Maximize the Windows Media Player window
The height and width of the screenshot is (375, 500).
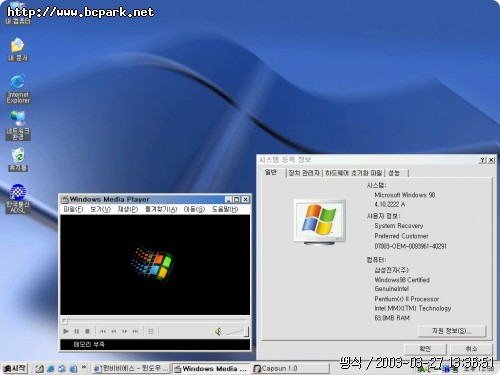tap(236, 199)
